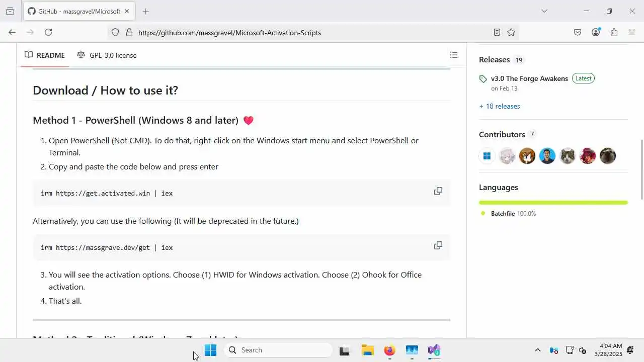Copy the get.activated.win command
This screenshot has width=644, height=362.
point(438,191)
